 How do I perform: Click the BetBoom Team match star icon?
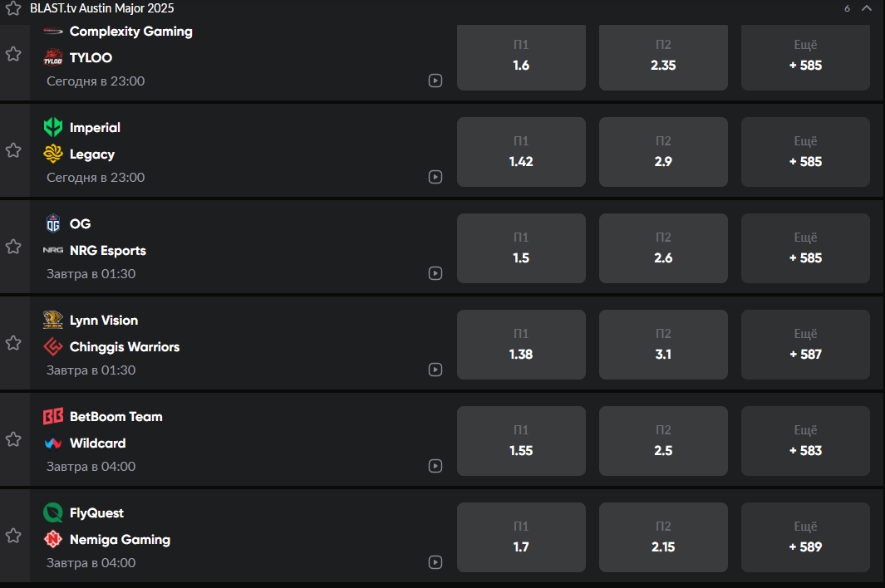click(13, 439)
